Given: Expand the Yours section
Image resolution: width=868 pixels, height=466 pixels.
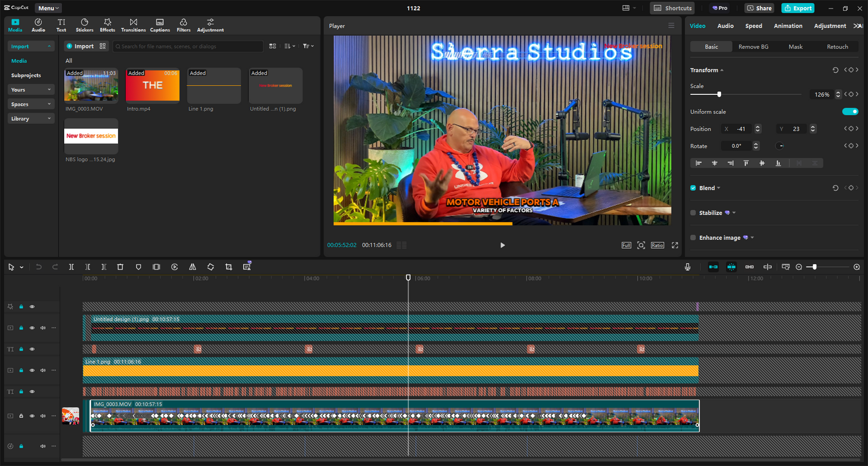Looking at the screenshot, I should 31,90.
